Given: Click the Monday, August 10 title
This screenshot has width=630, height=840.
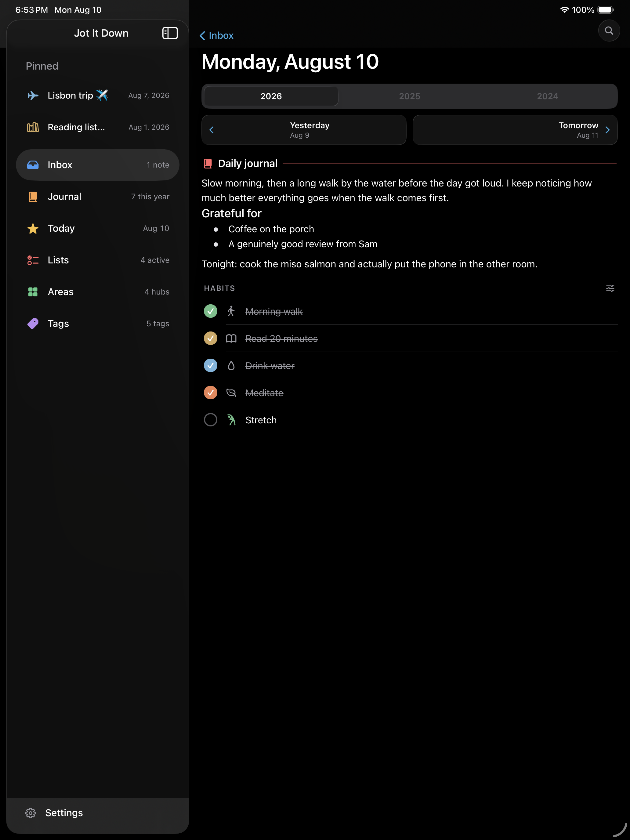Looking at the screenshot, I should pos(290,62).
